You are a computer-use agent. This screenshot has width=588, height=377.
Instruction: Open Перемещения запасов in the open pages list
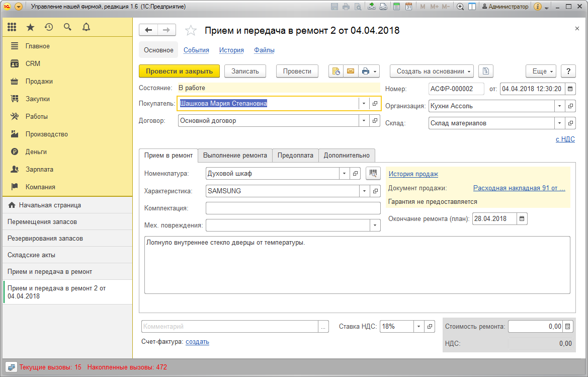click(67, 221)
